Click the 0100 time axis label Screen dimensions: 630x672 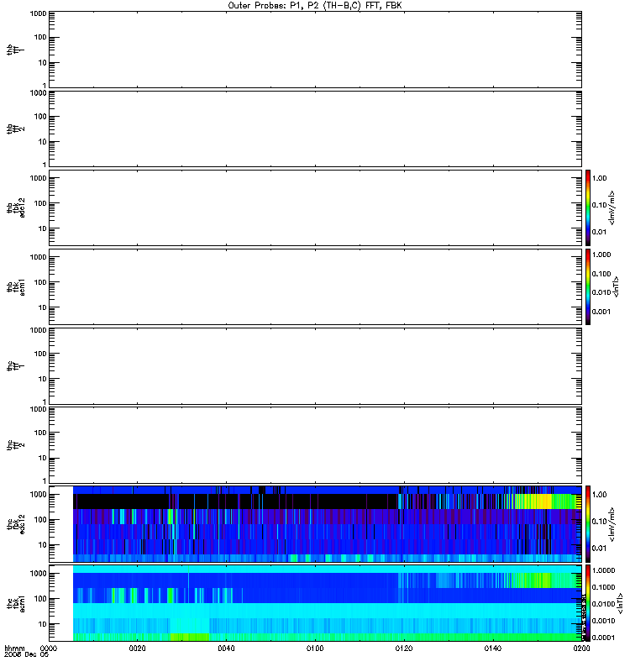point(315,648)
